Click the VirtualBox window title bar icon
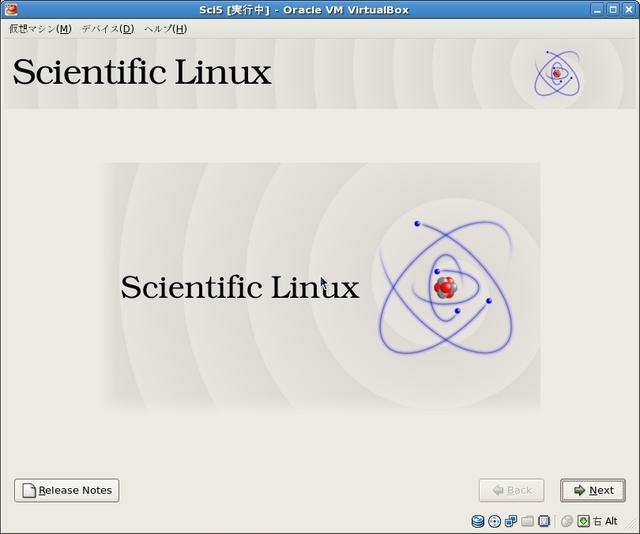This screenshot has height=534, width=640. tap(11, 9)
